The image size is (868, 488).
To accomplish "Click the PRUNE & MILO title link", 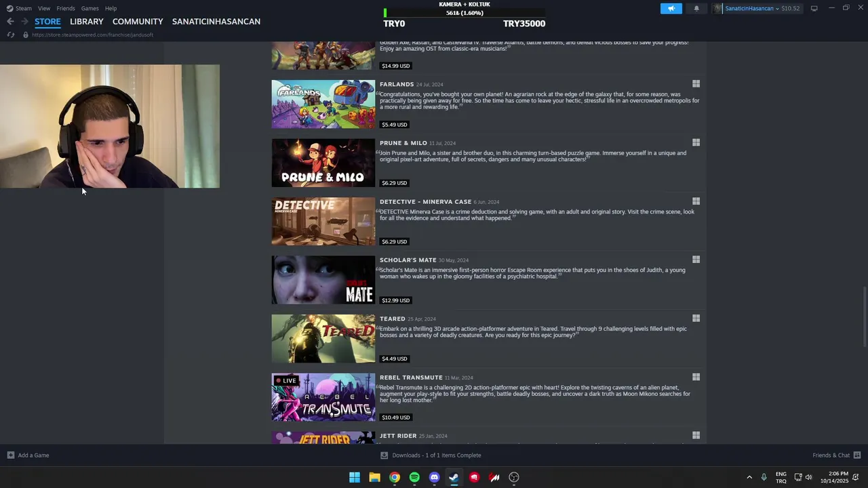I will coord(403,143).
